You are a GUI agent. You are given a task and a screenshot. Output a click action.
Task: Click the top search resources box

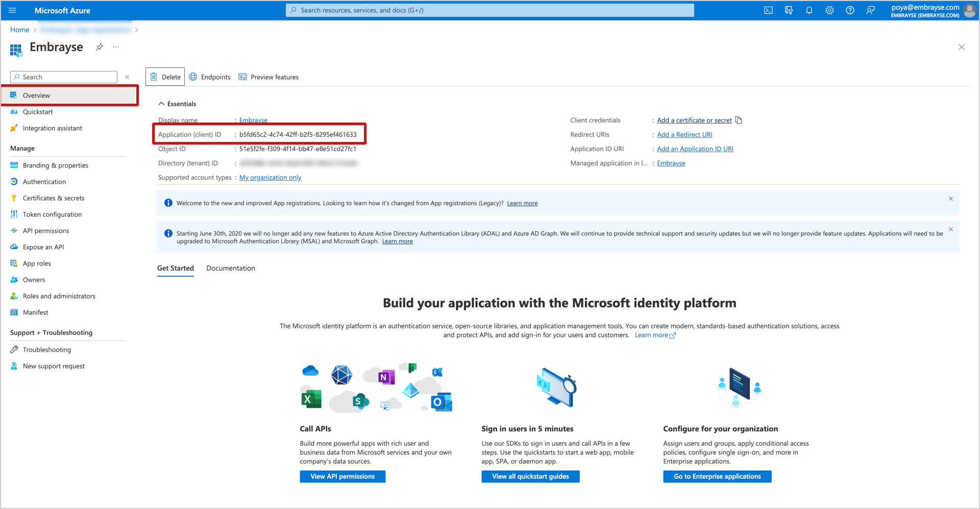pyautogui.click(x=490, y=10)
